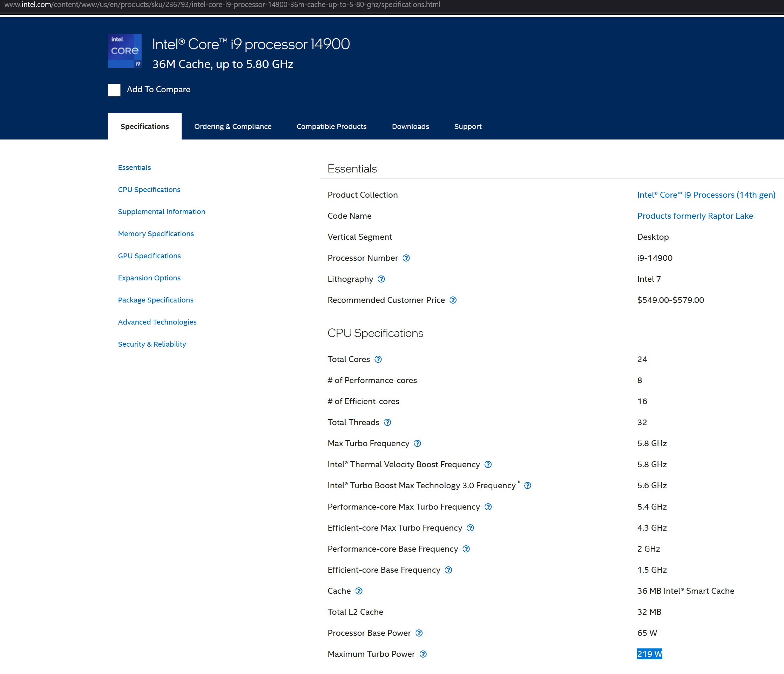Click the Intel 7 lithography value

[649, 279]
